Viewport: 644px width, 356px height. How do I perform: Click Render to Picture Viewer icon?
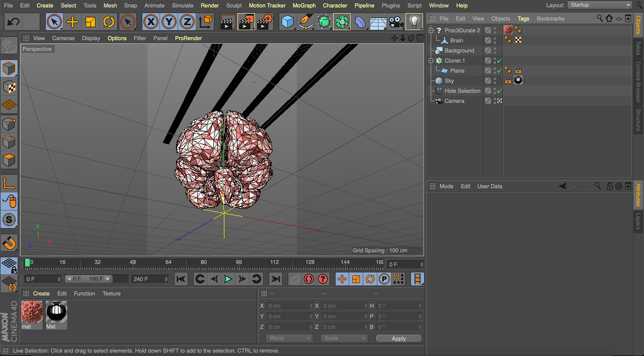[246, 22]
